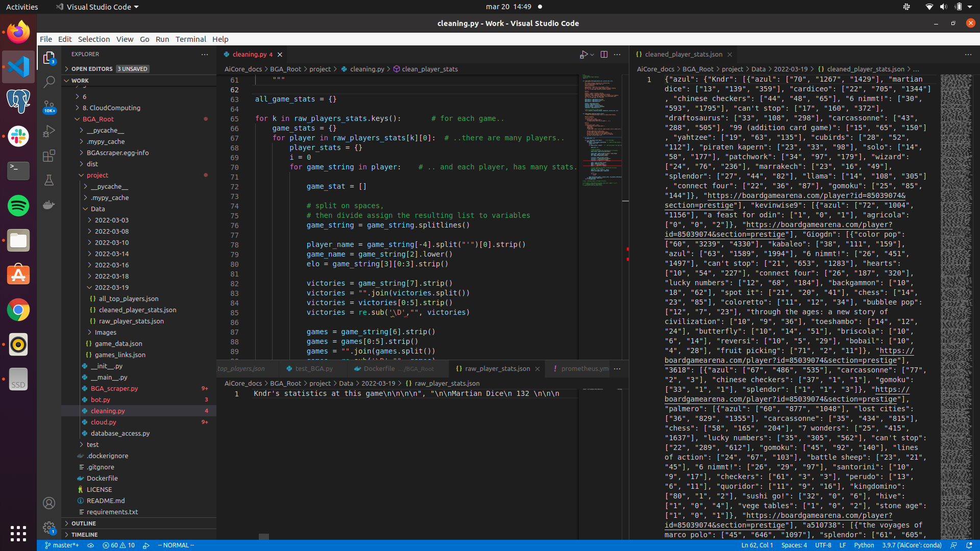Open Run and Debug view
The width and height of the screenshot is (980, 551).
point(49,131)
